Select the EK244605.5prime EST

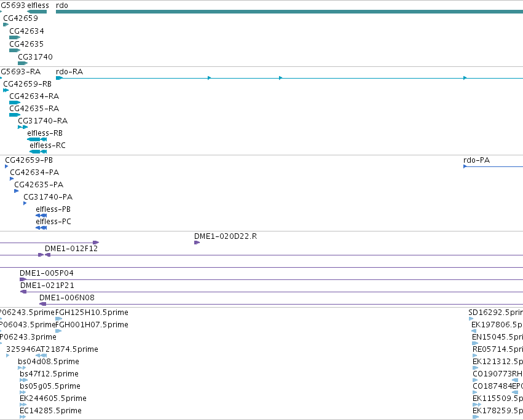click(23, 405)
